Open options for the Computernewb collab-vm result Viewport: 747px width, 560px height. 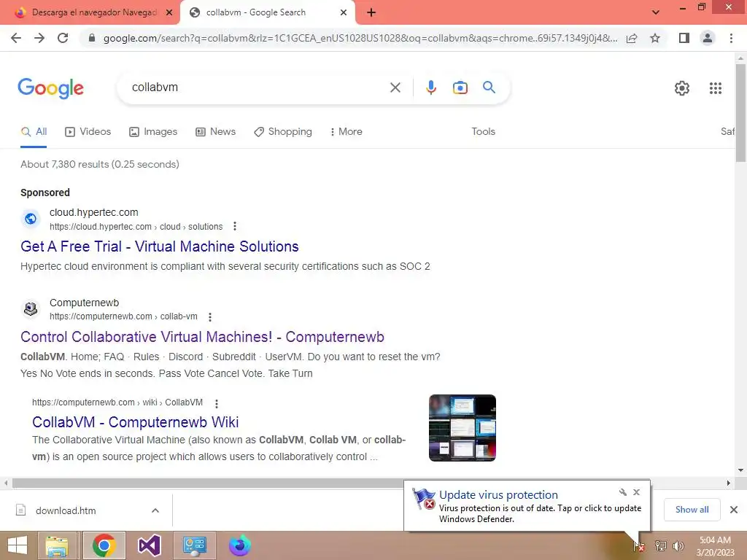pos(209,316)
